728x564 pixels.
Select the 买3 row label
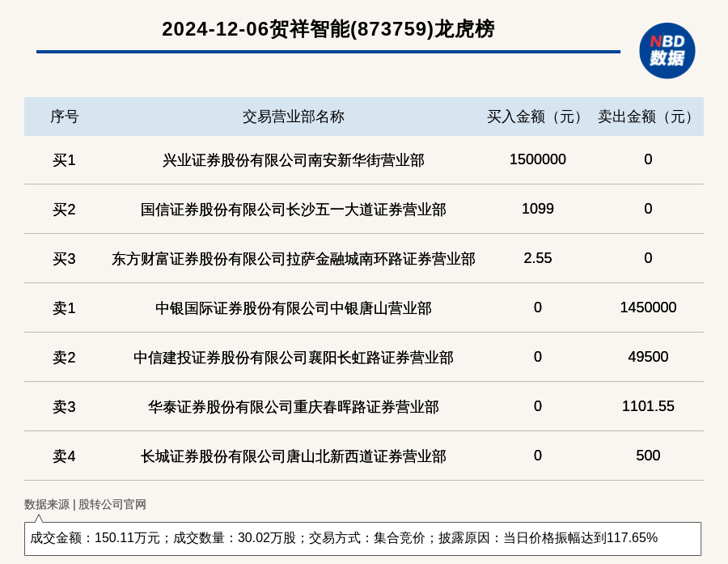(64, 259)
